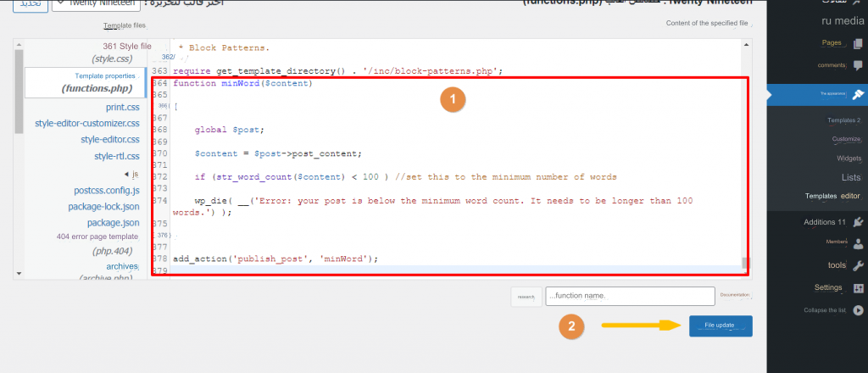Open style-editor-customizer.css file
The image size is (868, 373).
point(87,123)
